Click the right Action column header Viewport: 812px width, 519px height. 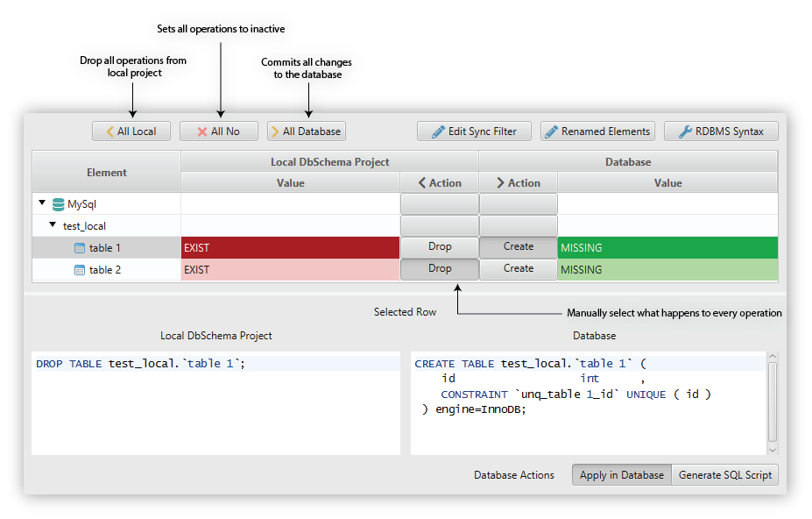[519, 182]
